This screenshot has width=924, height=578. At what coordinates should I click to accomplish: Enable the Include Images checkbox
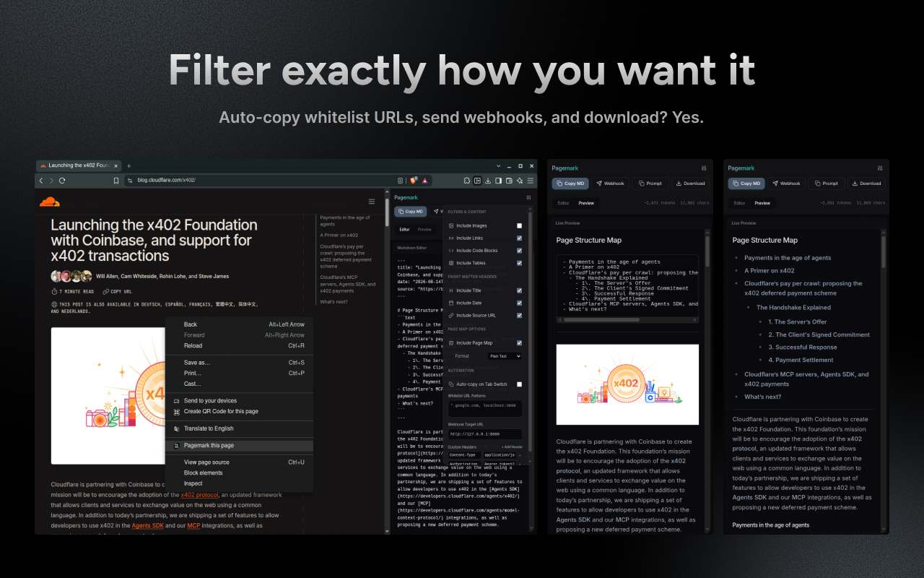[x=519, y=225]
